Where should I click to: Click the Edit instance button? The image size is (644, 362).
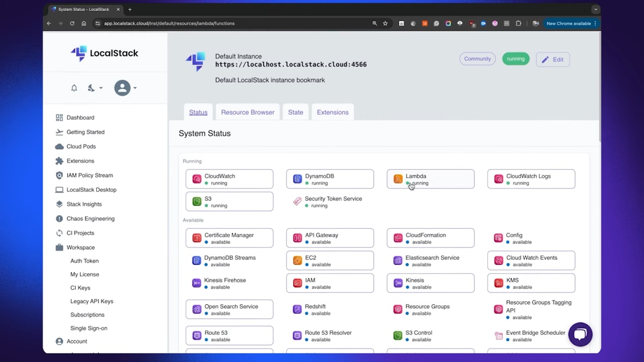(x=552, y=59)
